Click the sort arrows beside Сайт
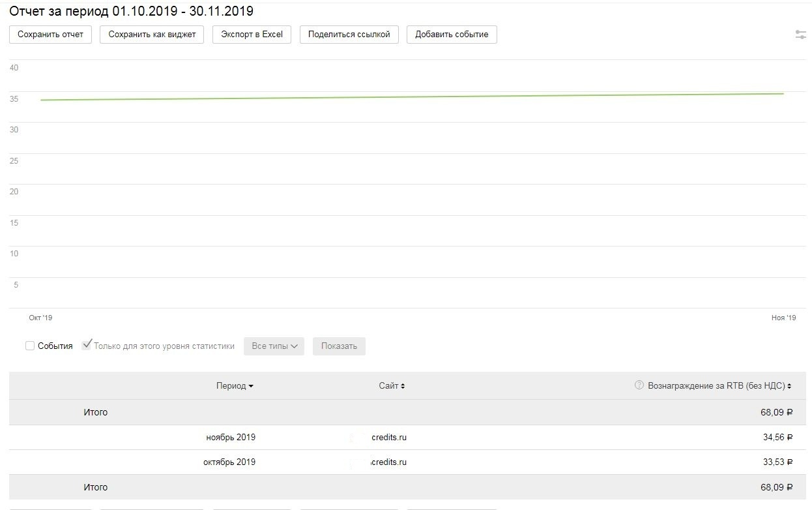 [403, 386]
